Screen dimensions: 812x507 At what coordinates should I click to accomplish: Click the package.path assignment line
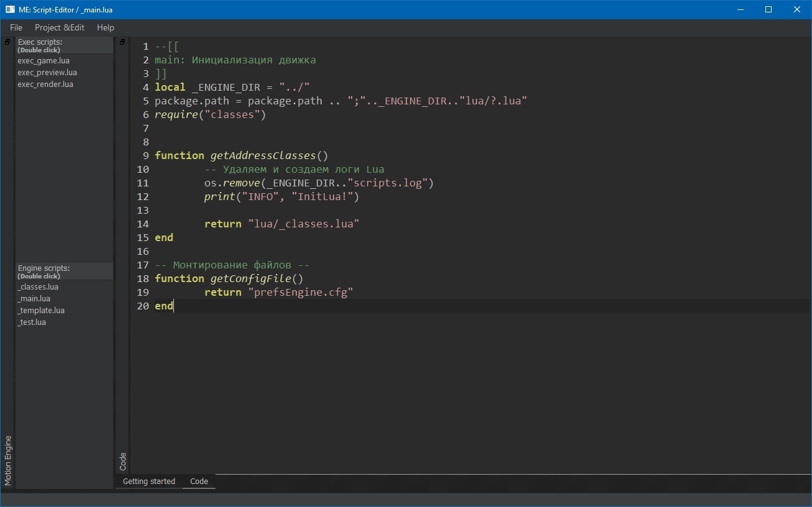(340, 101)
